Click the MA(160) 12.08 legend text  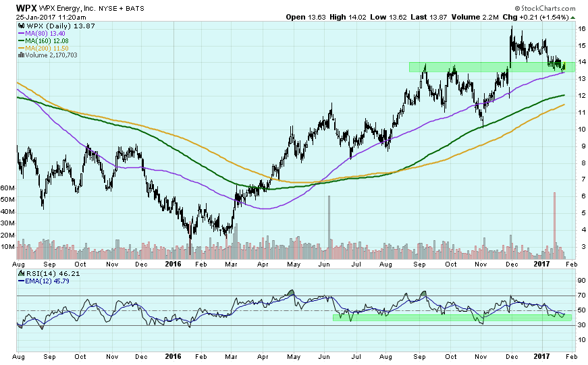point(47,41)
